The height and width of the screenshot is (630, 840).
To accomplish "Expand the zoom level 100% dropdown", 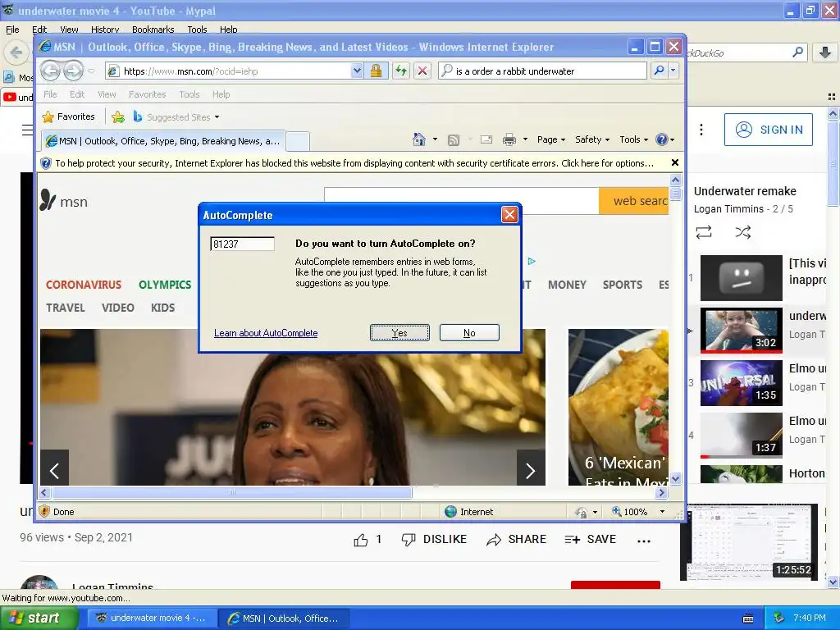I will pos(662,512).
